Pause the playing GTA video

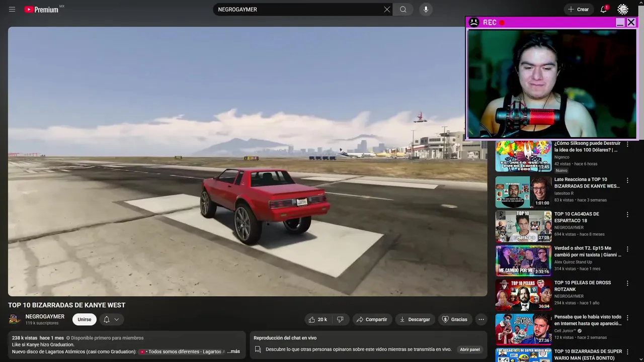click(248, 161)
